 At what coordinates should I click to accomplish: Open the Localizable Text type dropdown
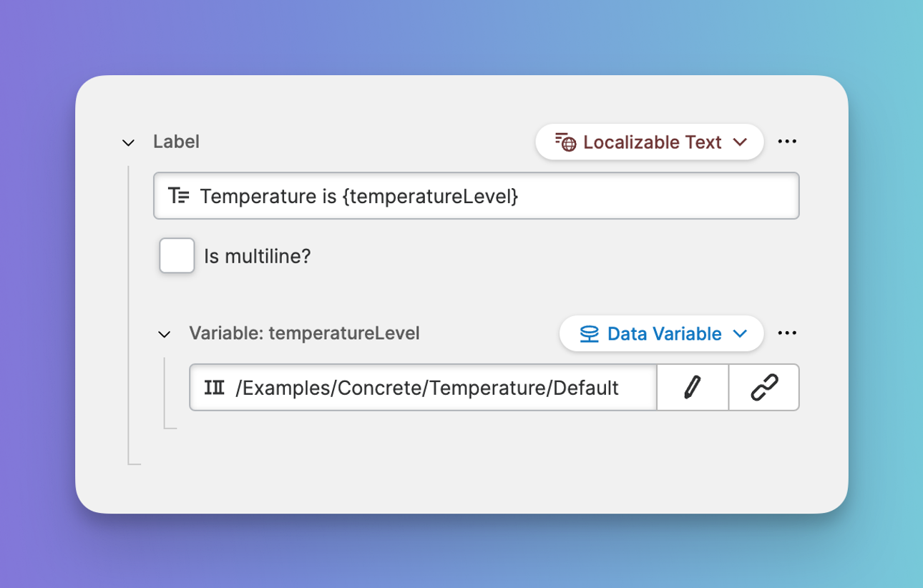point(651,142)
